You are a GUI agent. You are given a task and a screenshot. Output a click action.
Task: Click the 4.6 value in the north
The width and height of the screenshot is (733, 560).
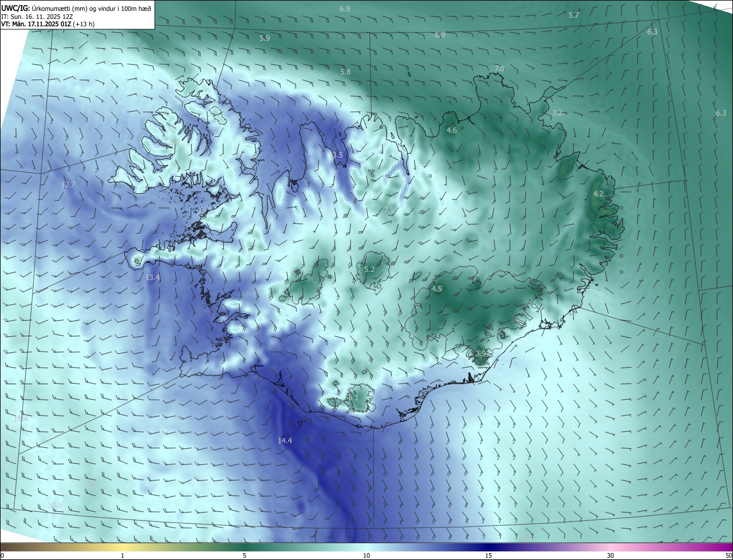[451, 131]
